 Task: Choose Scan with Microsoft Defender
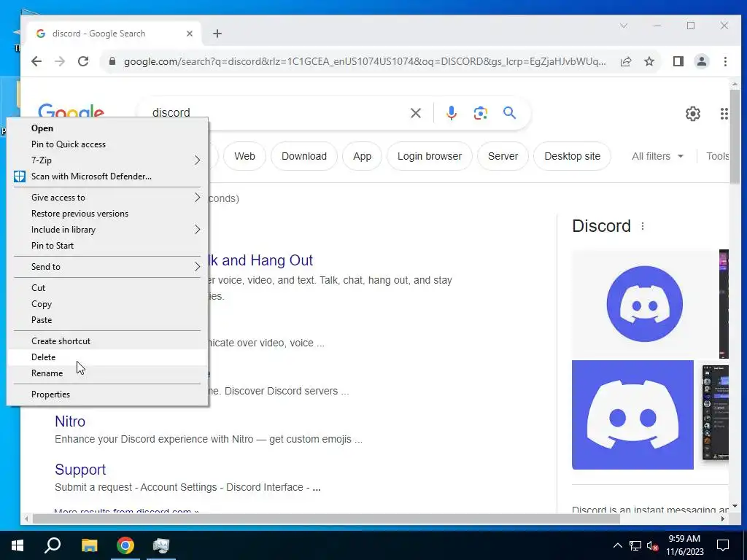(107, 176)
